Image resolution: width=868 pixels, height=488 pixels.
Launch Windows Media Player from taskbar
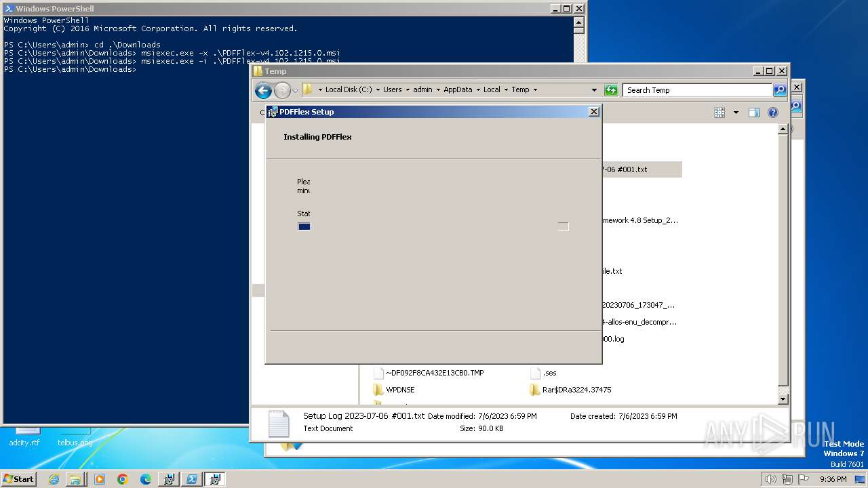[99, 479]
